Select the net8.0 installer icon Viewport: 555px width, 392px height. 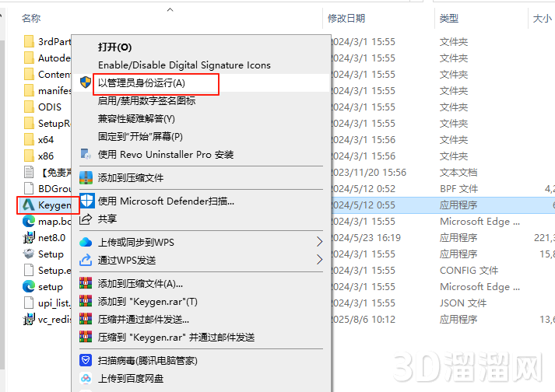(29, 238)
